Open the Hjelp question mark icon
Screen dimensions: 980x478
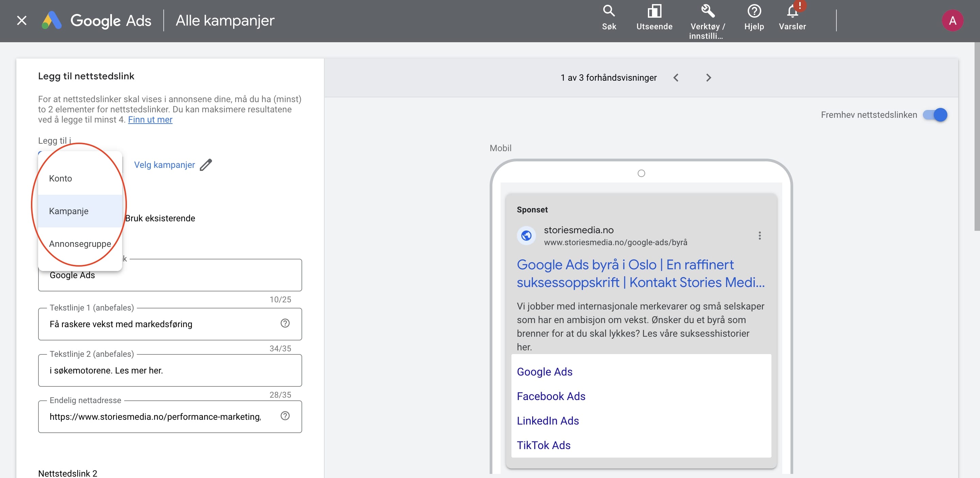[x=754, y=12]
